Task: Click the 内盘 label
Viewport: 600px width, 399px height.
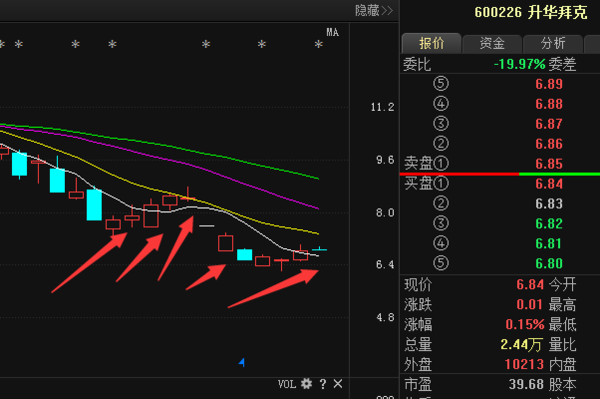Action: pos(562,364)
